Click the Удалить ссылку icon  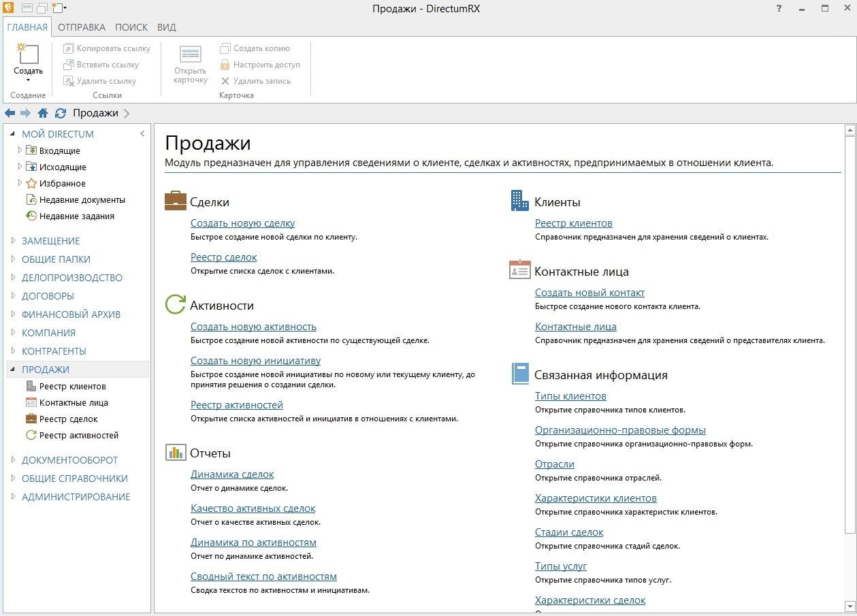(68, 81)
